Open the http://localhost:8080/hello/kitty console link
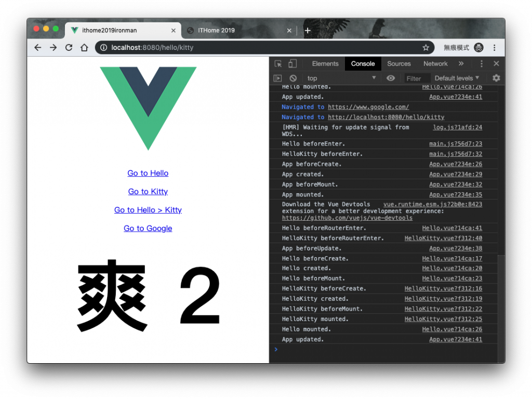The width and height of the screenshot is (532, 399). (x=386, y=117)
